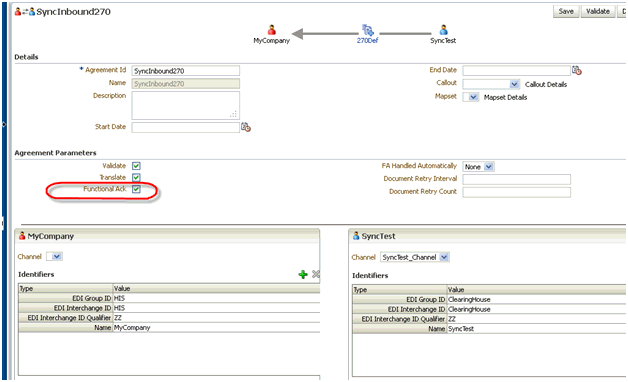Select SyncTest EDI Group ID ClearingHouse row
Screen dimensions: 628x382
coord(489,300)
